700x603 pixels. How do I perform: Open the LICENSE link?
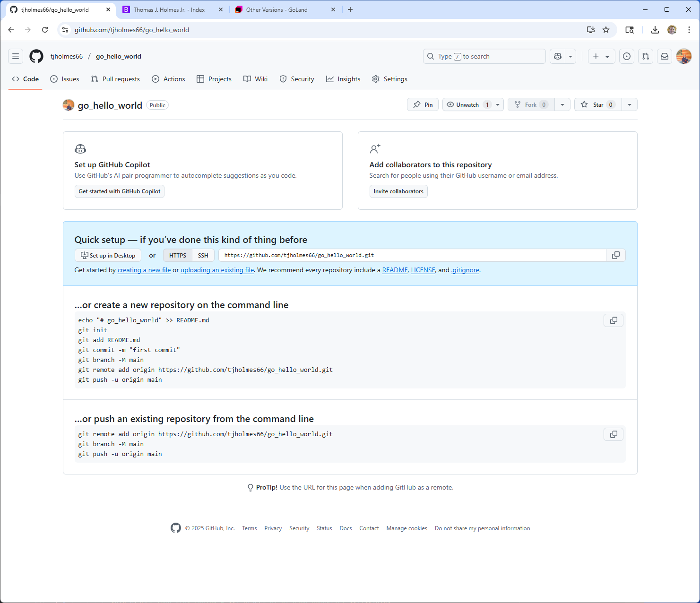click(x=423, y=270)
